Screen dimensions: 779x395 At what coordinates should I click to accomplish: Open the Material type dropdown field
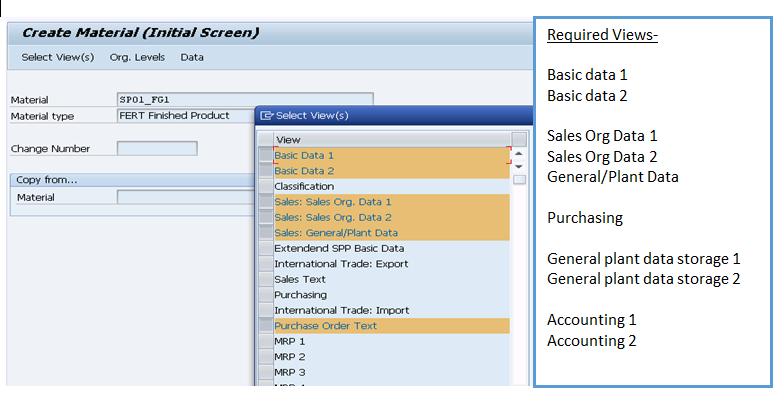tap(186, 116)
